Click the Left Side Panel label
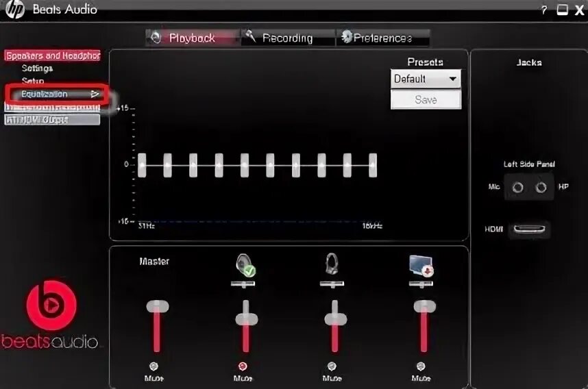 529,164
